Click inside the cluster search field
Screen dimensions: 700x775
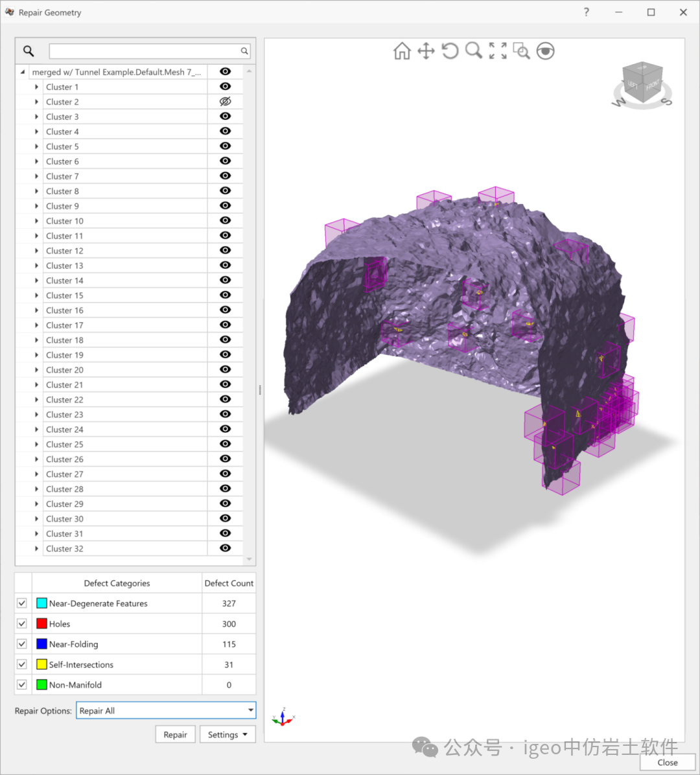[145, 51]
